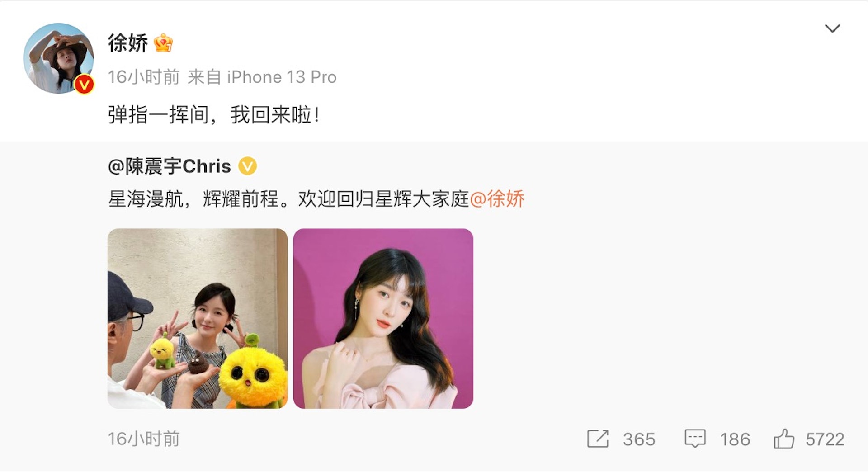The height and width of the screenshot is (472, 868).
Task: Click the repost share icon
Action: [598, 439]
